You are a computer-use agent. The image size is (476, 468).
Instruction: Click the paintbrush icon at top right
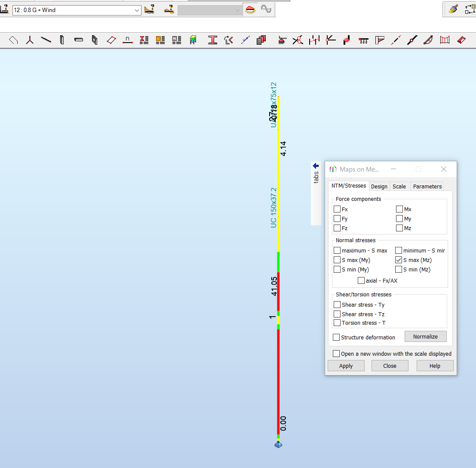click(x=453, y=9)
